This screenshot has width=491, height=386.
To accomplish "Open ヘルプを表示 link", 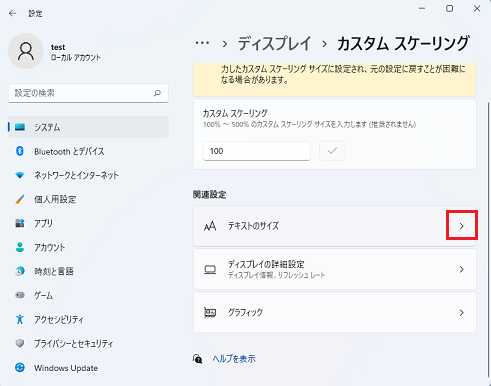I will [234, 359].
